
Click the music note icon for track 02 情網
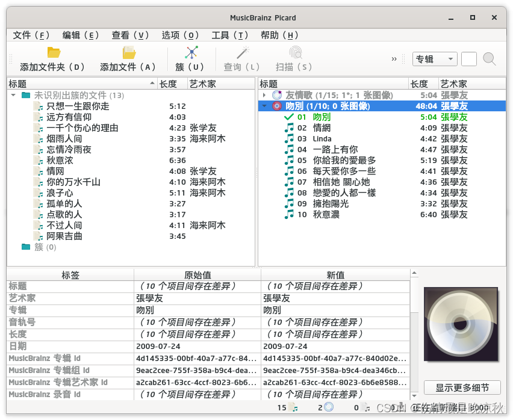289,128
